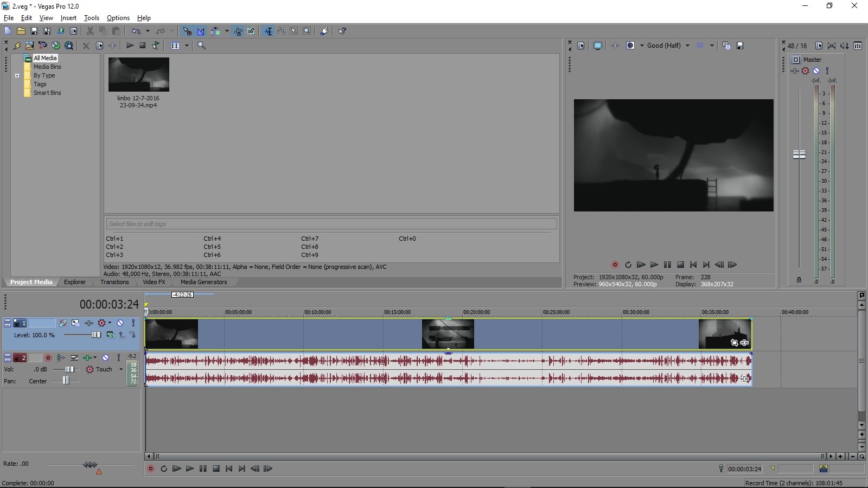The image size is (868, 488).
Task: Copy snapshot to clipboard in preview
Action: (x=726, y=46)
